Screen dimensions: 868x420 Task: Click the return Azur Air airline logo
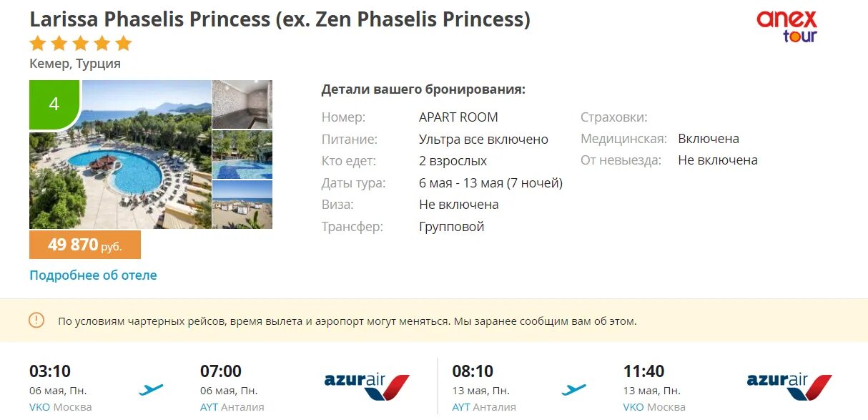789,385
